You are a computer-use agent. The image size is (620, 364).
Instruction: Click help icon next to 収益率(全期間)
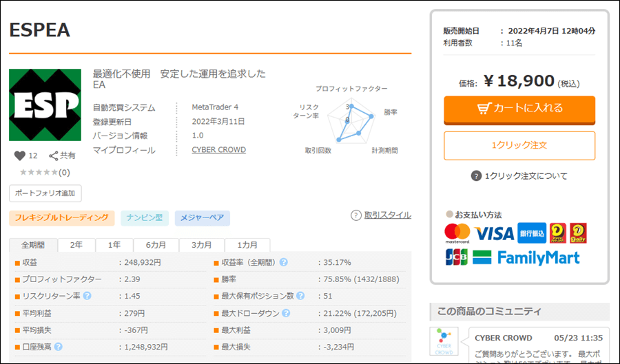click(x=283, y=262)
